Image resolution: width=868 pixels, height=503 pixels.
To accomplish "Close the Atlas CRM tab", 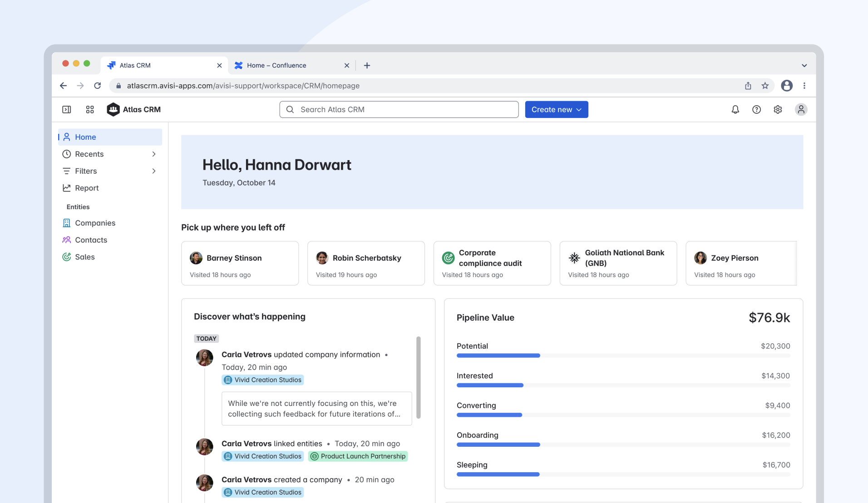I will coord(219,65).
